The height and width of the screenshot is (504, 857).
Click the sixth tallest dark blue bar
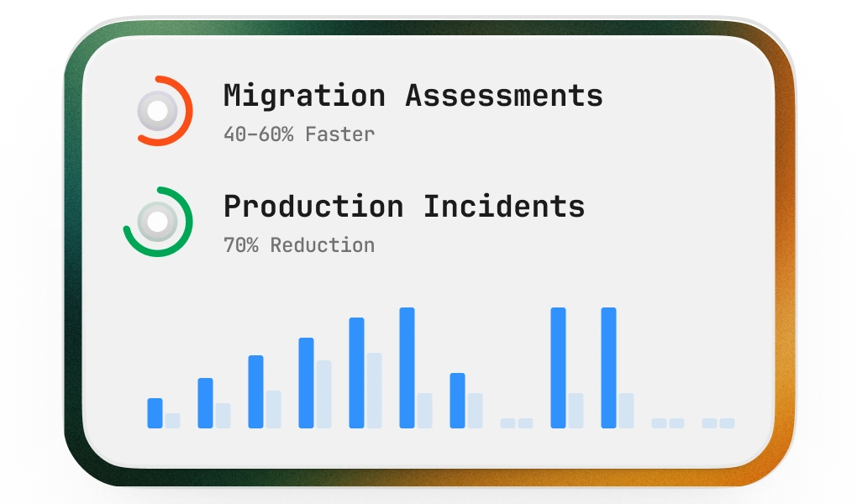pyautogui.click(x=407, y=368)
